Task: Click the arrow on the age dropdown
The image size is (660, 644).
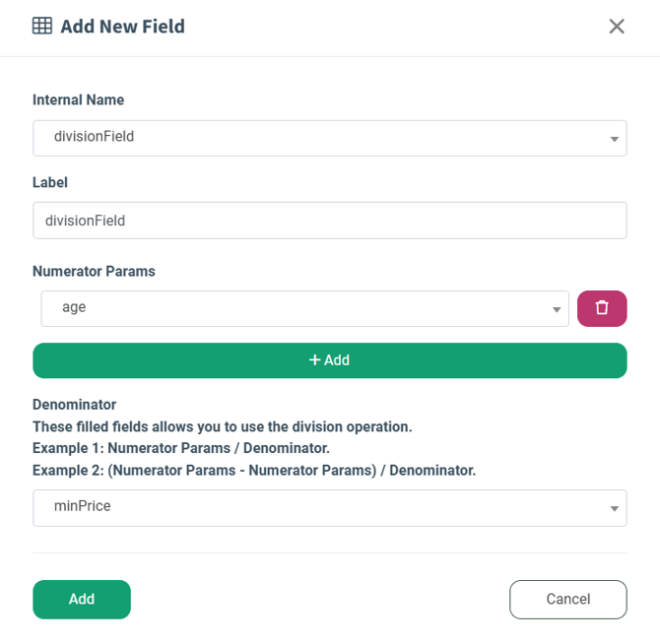Action: 558,309
